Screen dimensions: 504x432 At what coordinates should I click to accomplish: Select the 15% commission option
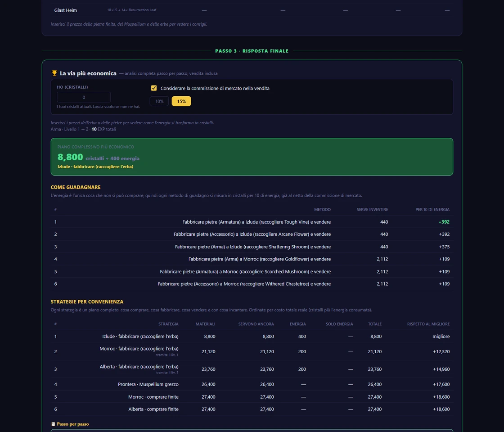pos(181,101)
